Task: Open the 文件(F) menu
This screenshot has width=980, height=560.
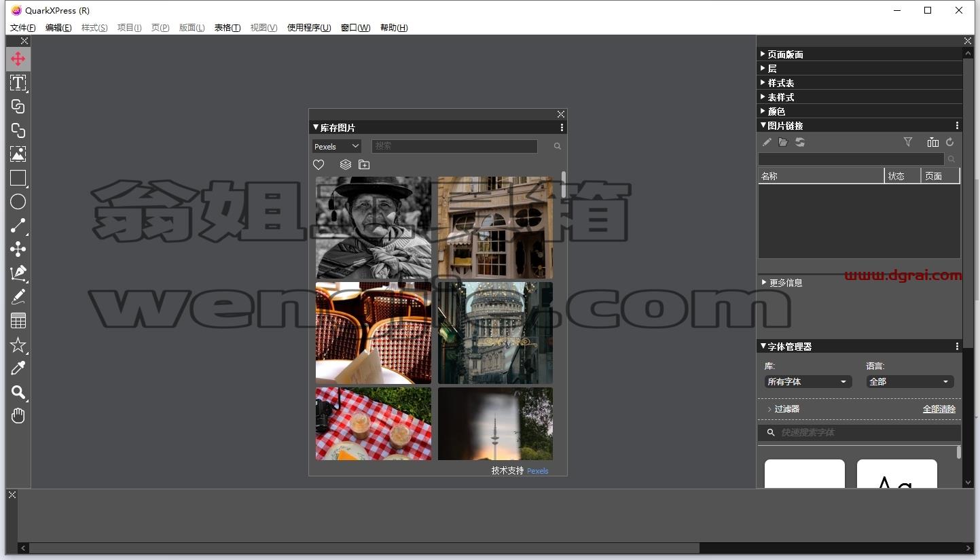Action: 23,28
